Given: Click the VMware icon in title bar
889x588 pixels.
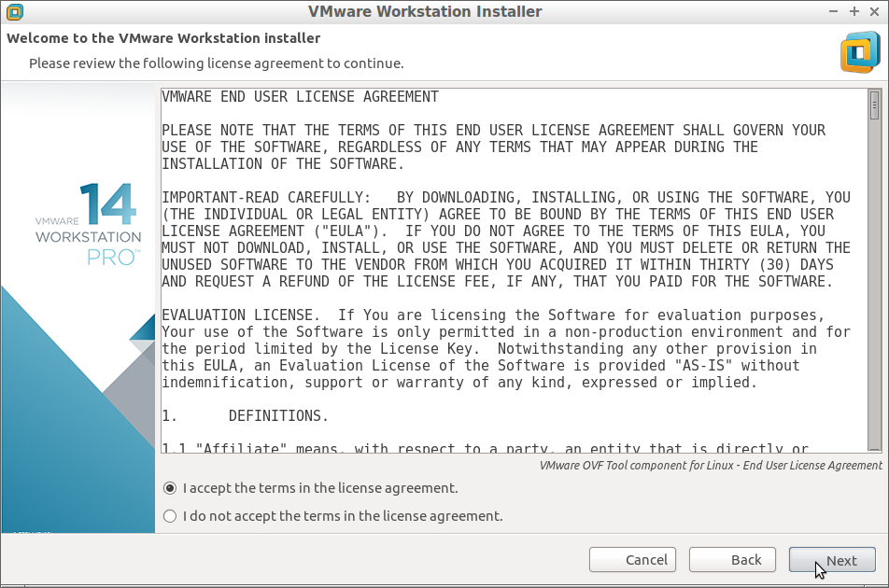Looking at the screenshot, I should [x=15, y=11].
